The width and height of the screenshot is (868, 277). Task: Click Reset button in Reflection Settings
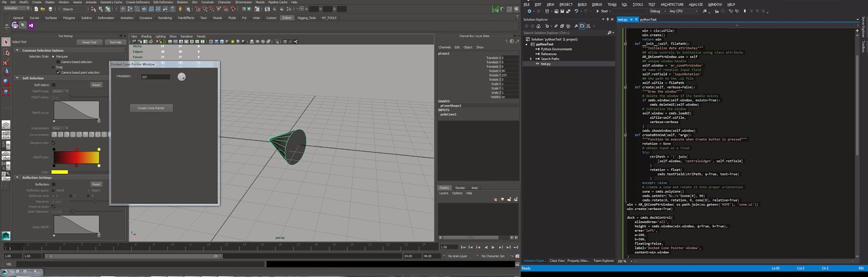(x=96, y=184)
